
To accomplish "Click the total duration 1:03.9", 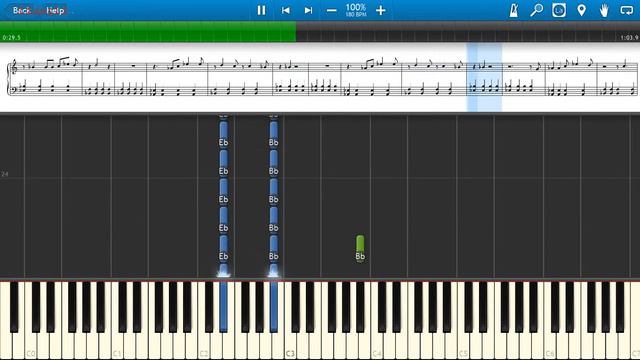I will tap(629, 38).
